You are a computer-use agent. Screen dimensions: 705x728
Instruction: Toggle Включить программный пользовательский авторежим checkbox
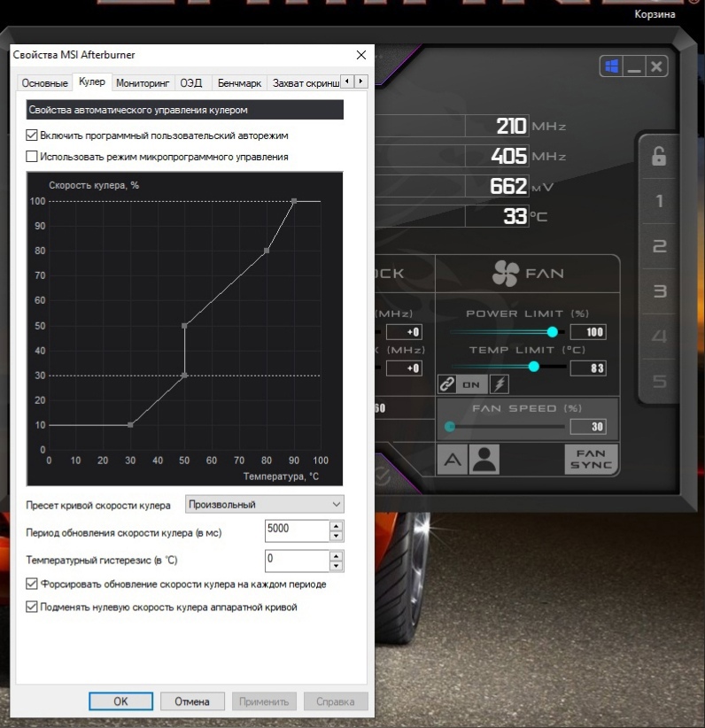(32, 136)
